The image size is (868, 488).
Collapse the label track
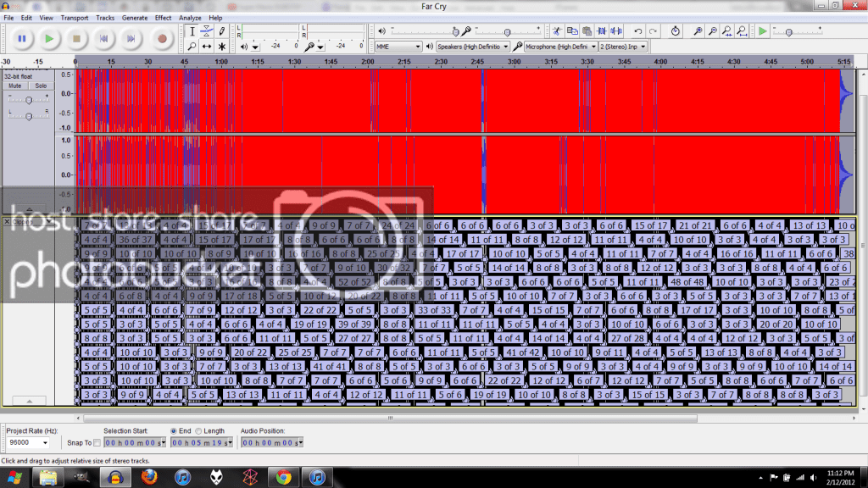(x=29, y=401)
